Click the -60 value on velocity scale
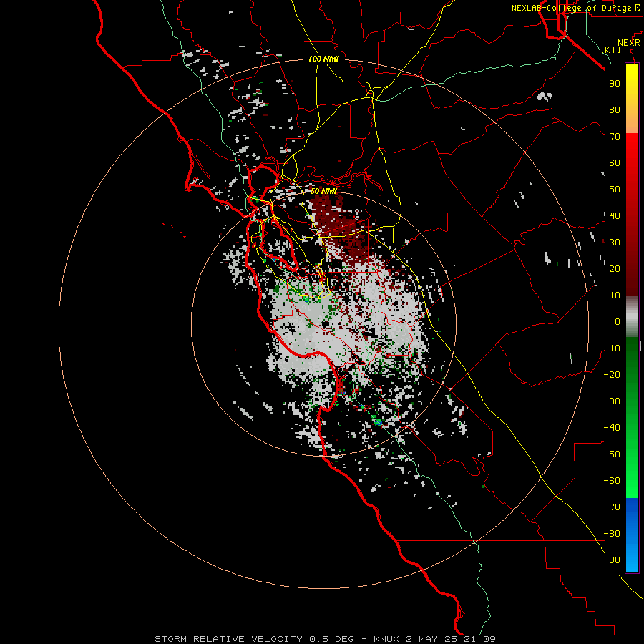The width and height of the screenshot is (644, 644). [x=612, y=481]
